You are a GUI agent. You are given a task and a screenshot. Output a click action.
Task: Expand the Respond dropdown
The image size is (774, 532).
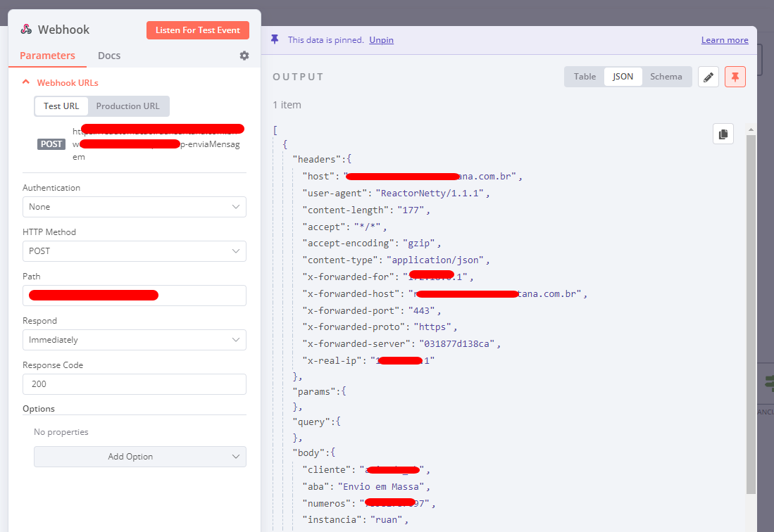point(134,340)
